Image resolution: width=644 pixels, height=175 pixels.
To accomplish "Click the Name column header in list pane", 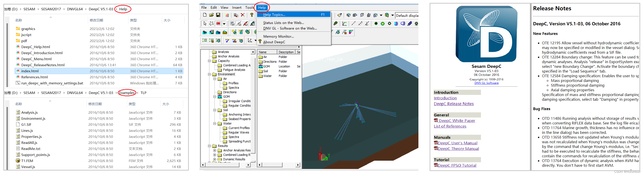I will pyautogui.click(x=267, y=52).
